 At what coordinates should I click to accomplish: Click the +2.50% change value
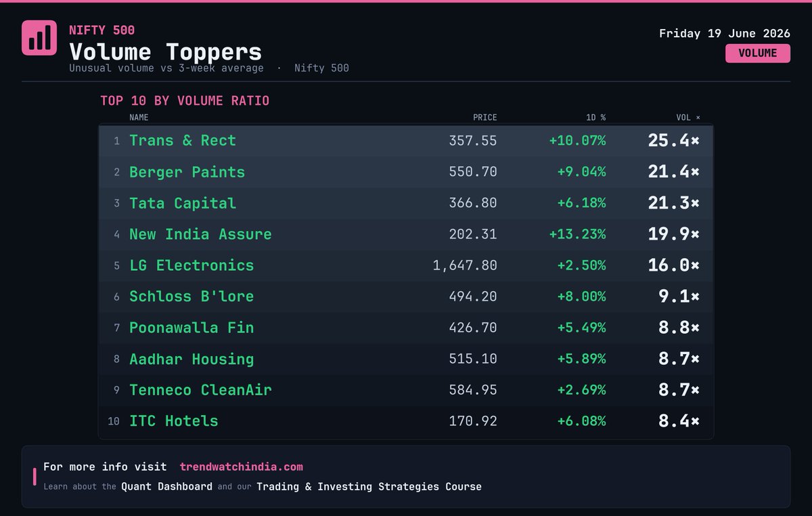point(581,265)
